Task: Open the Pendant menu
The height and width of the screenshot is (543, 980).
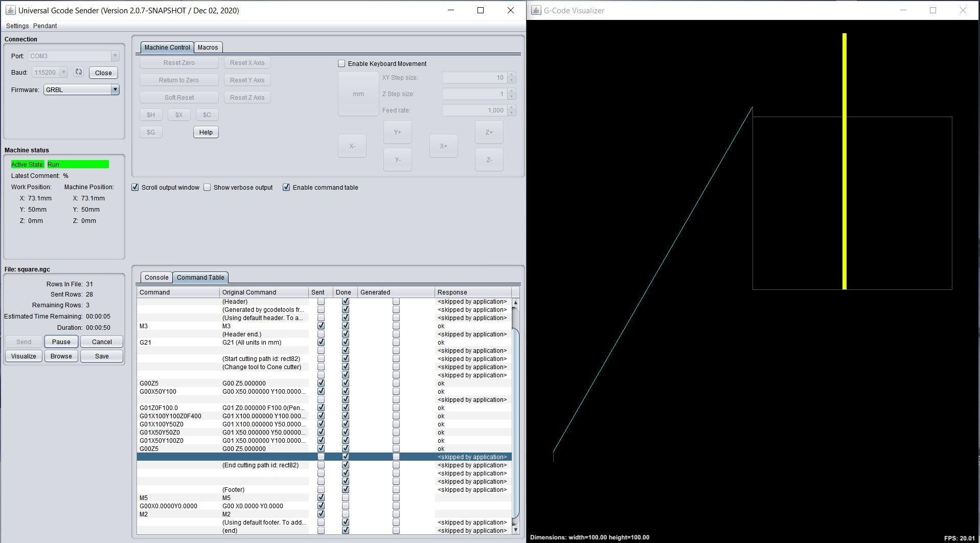Action: [45, 26]
